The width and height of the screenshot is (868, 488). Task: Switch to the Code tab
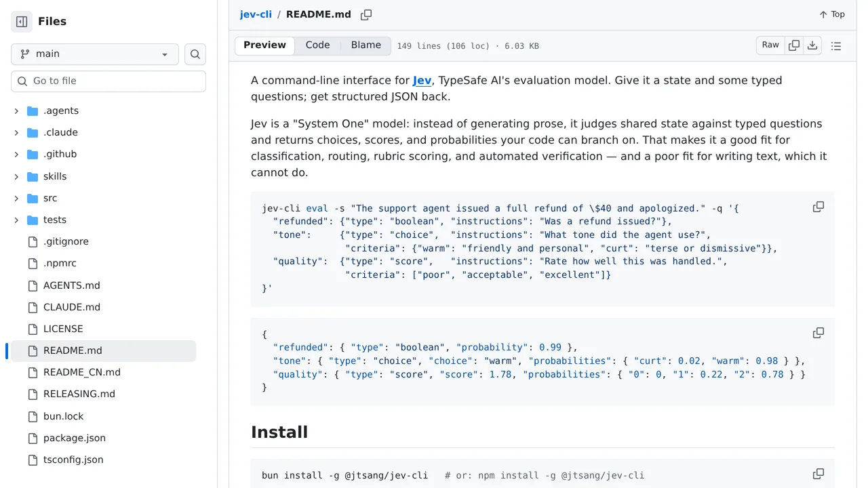[317, 45]
